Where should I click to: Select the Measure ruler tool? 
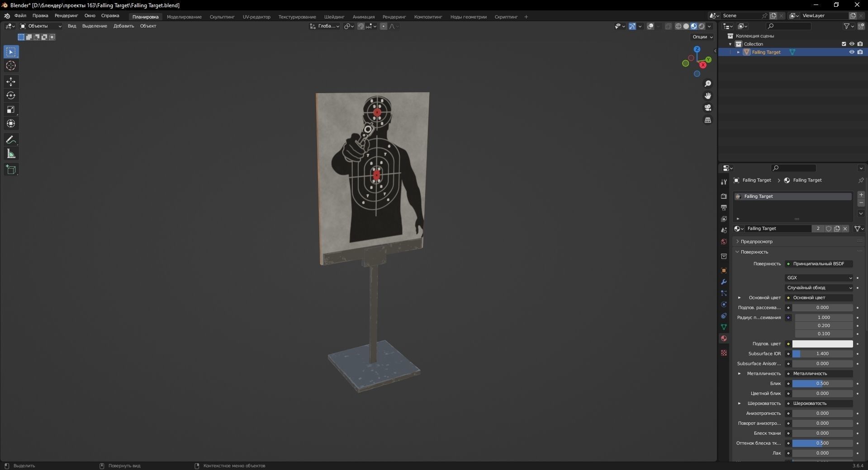[11, 154]
